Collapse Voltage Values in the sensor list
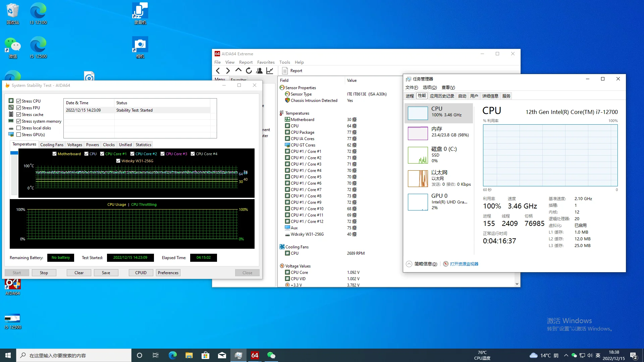This screenshot has height=362, width=644. point(281,266)
